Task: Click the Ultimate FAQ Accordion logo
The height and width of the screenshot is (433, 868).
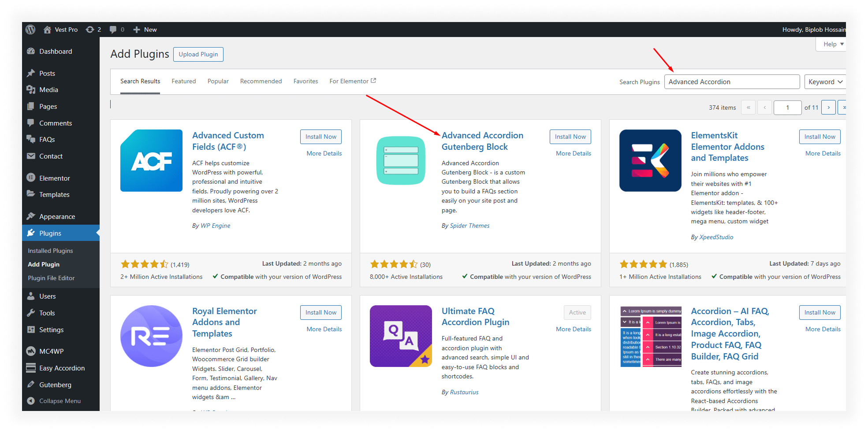Action: [401, 336]
